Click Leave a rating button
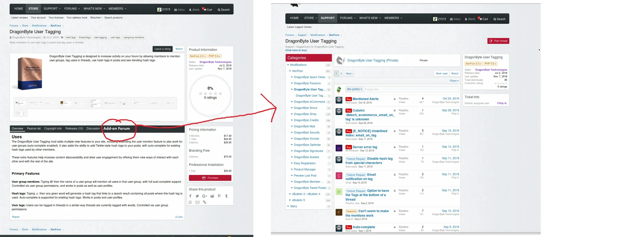Image resolution: width=644 pixels, height=237 pixels. tap(162, 49)
